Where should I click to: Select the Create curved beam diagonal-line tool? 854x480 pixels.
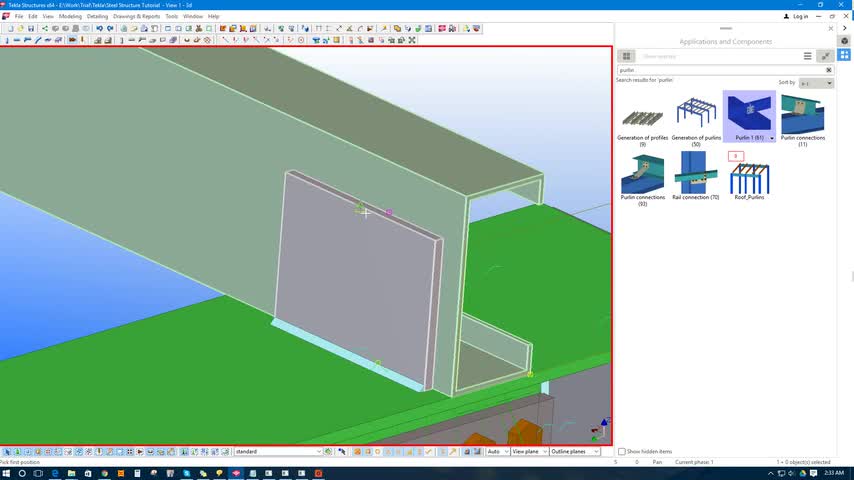(38, 40)
